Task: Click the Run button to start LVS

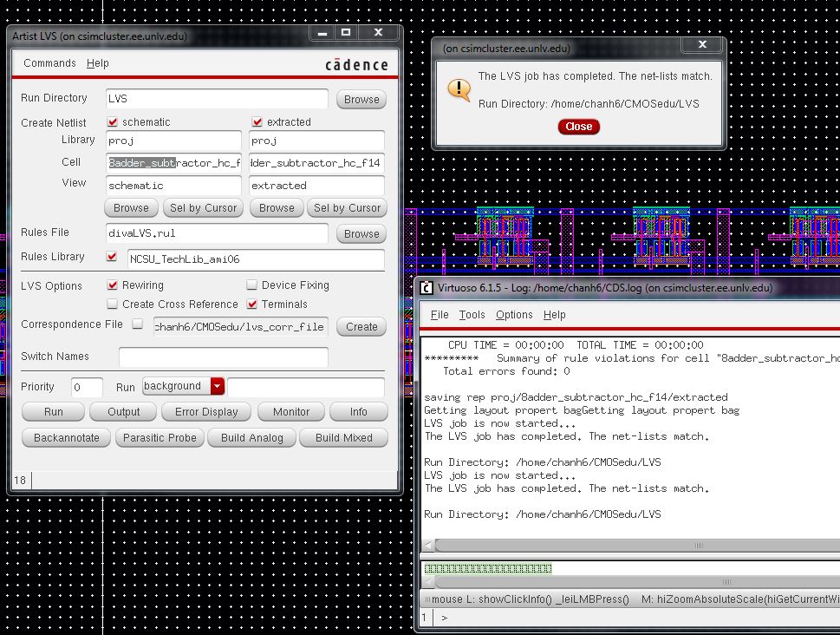Action: (x=52, y=411)
